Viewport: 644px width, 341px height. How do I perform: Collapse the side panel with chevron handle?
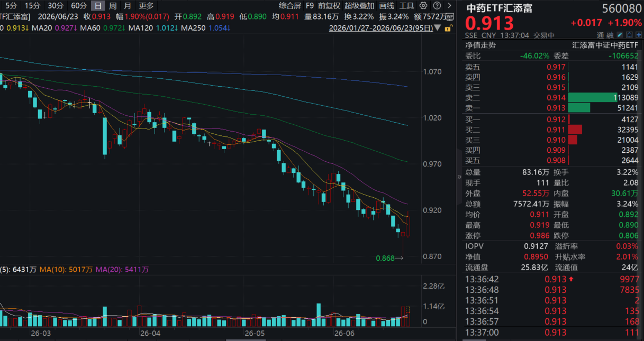point(459,177)
